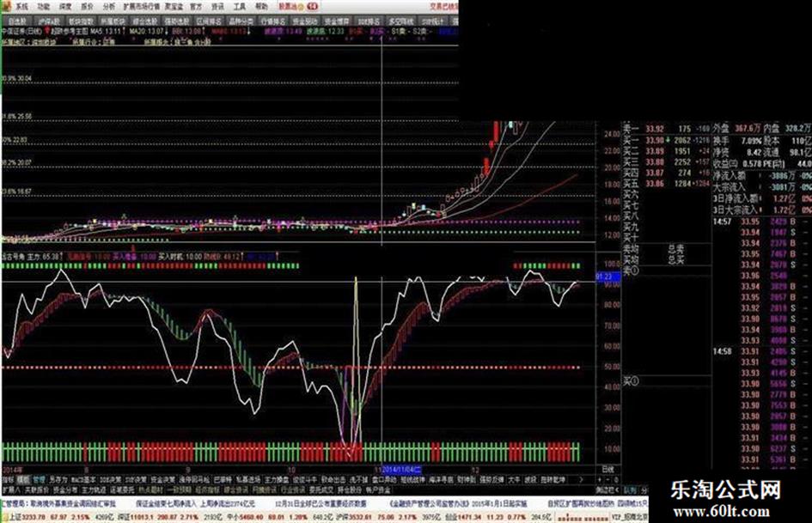Open the 主力轨迹 bottom tab
Screen dimensions: 812x523
tap(94, 490)
